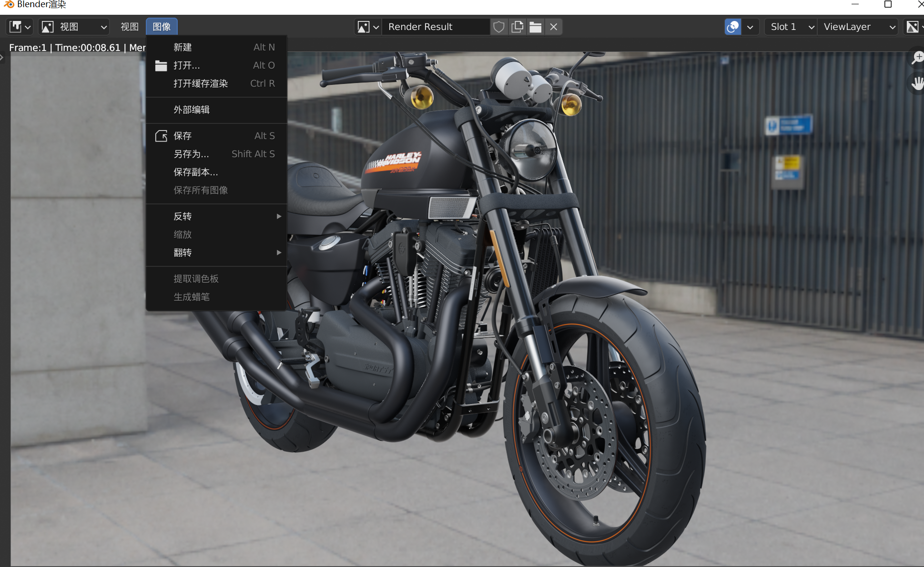924x567 pixels.
Task: Open the editor type dropdown
Action: [20, 27]
